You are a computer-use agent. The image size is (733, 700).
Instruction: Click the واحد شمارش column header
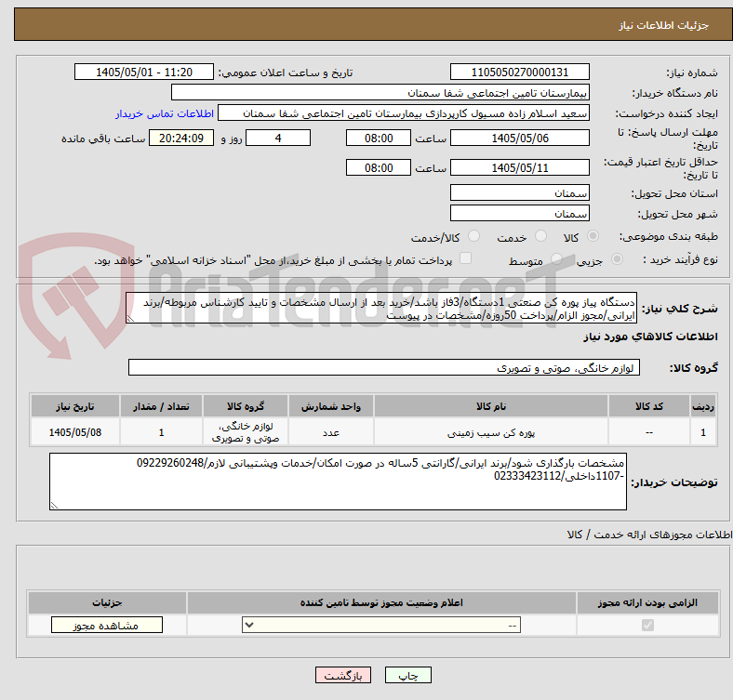[331, 406]
